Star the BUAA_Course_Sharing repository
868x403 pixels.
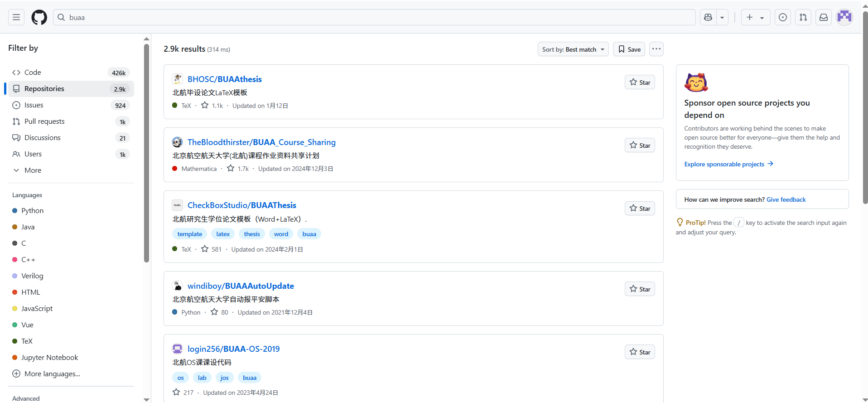click(640, 146)
